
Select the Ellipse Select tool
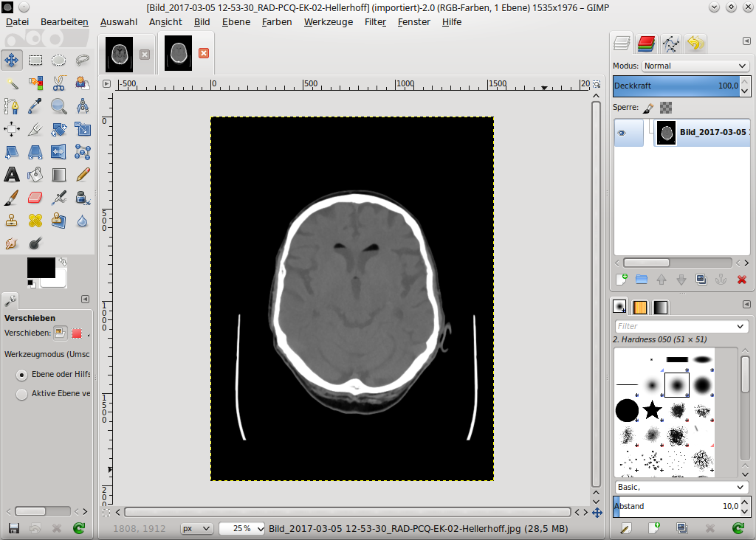tap(59, 60)
